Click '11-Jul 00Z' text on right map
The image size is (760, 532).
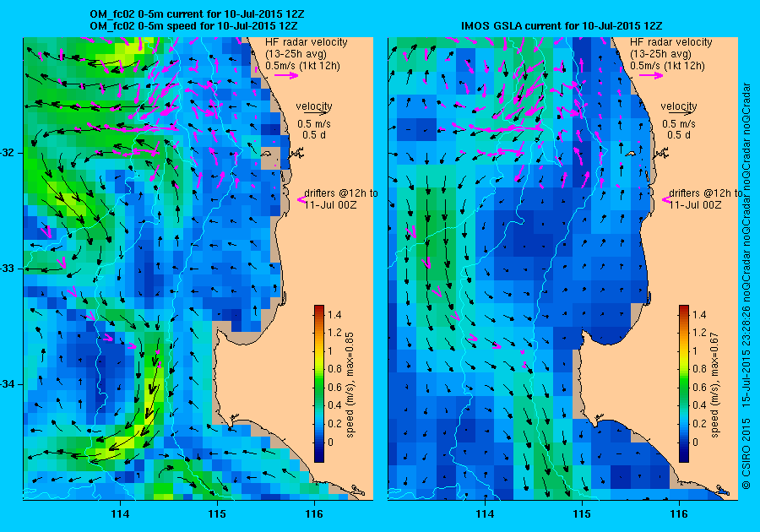tap(695, 204)
